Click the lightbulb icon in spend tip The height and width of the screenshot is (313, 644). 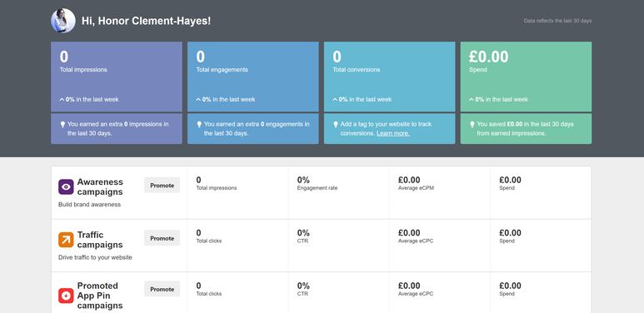472,124
